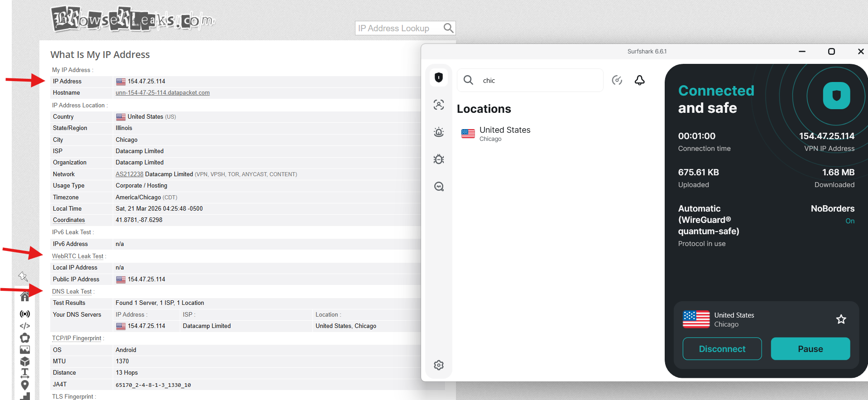This screenshot has height=400, width=868.
Task: Click the JA4T value '65170_2-4-8-1-3_1330_10'
Action: click(153, 385)
